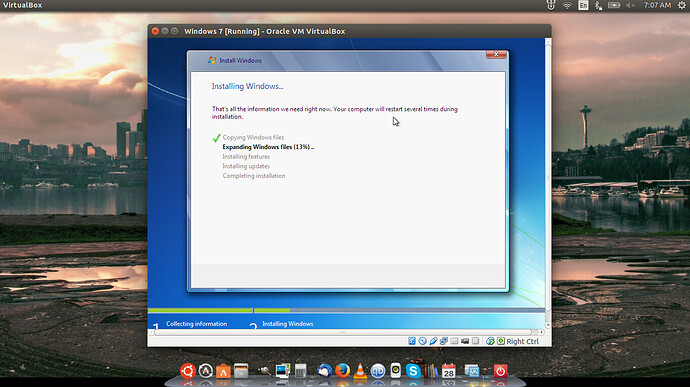The height and width of the screenshot is (387, 690).
Task: Toggle the Wi-Fi network indicator menu
Action: point(567,5)
